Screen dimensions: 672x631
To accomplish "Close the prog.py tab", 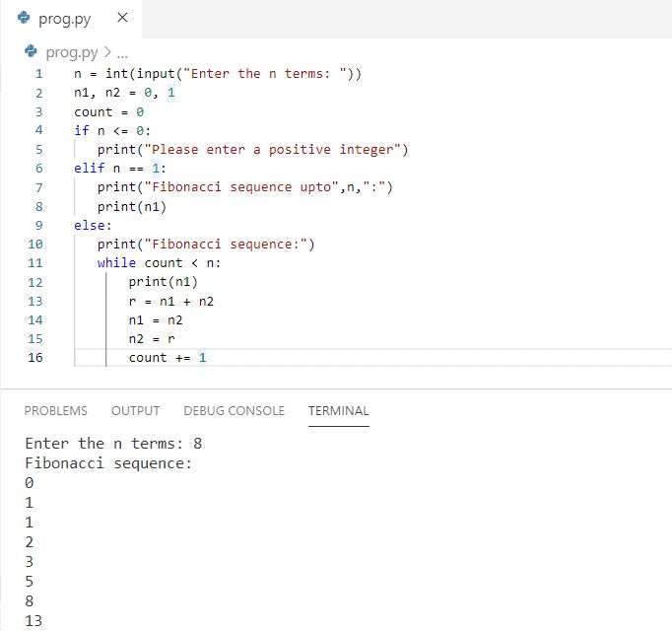I will (x=122, y=18).
